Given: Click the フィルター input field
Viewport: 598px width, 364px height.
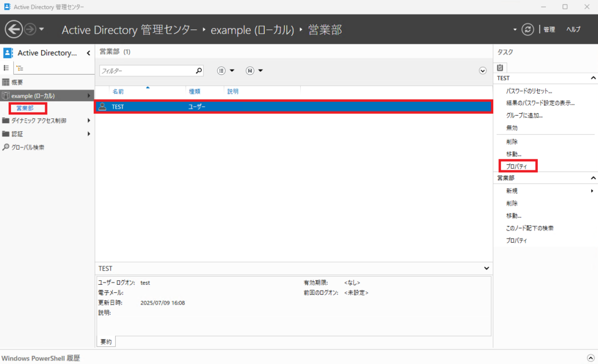Looking at the screenshot, I should pos(147,70).
